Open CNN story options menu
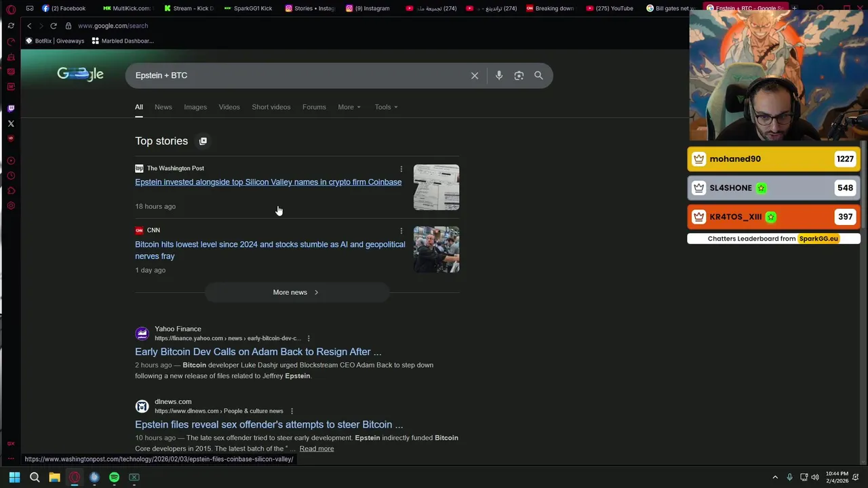The image size is (868, 488). tap(401, 230)
